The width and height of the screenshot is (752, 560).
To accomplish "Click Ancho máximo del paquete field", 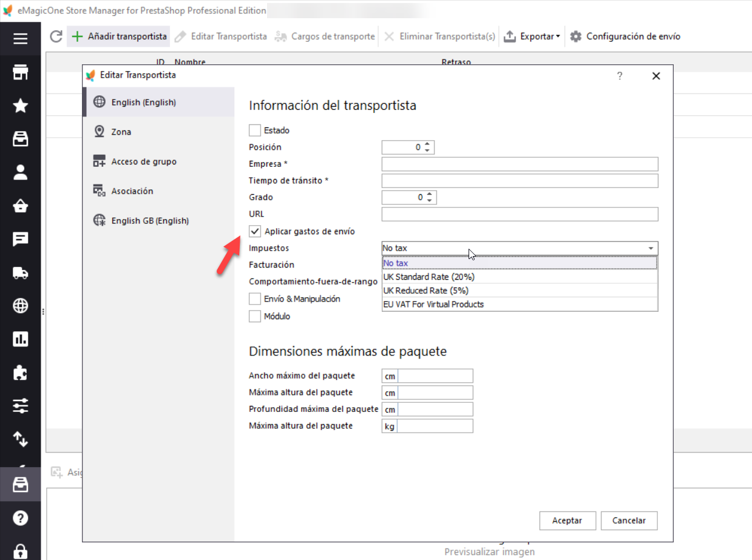I will click(435, 376).
